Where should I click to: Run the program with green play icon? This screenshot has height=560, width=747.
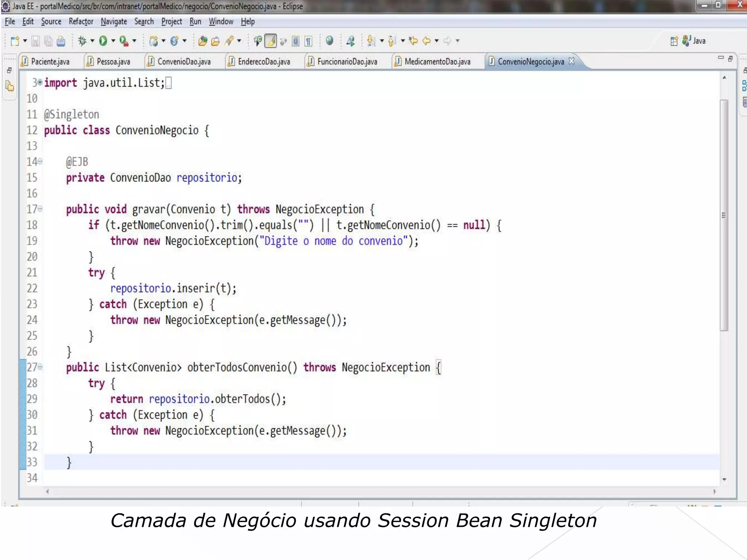[x=103, y=41]
